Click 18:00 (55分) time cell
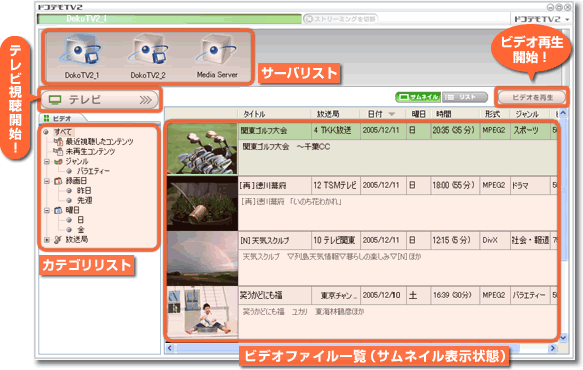Image resolution: width=583 pixels, height=370 pixels. [x=455, y=185]
